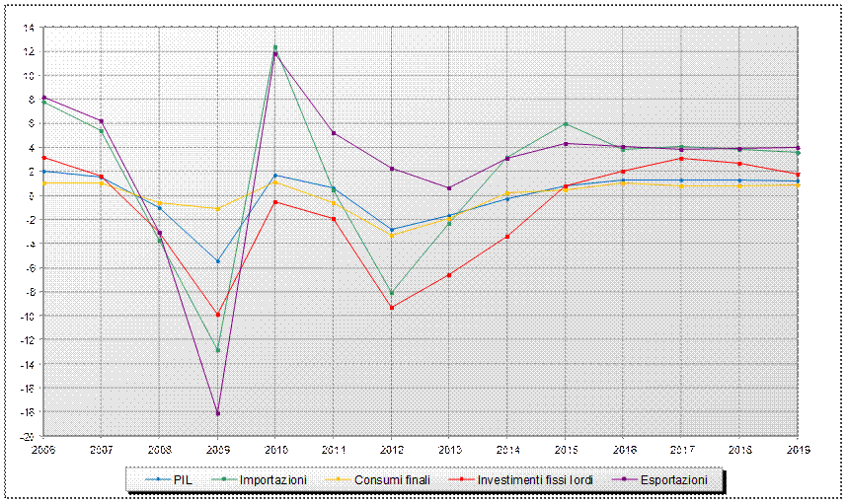Select the red line's second trough data point

pyautogui.click(x=392, y=308)
